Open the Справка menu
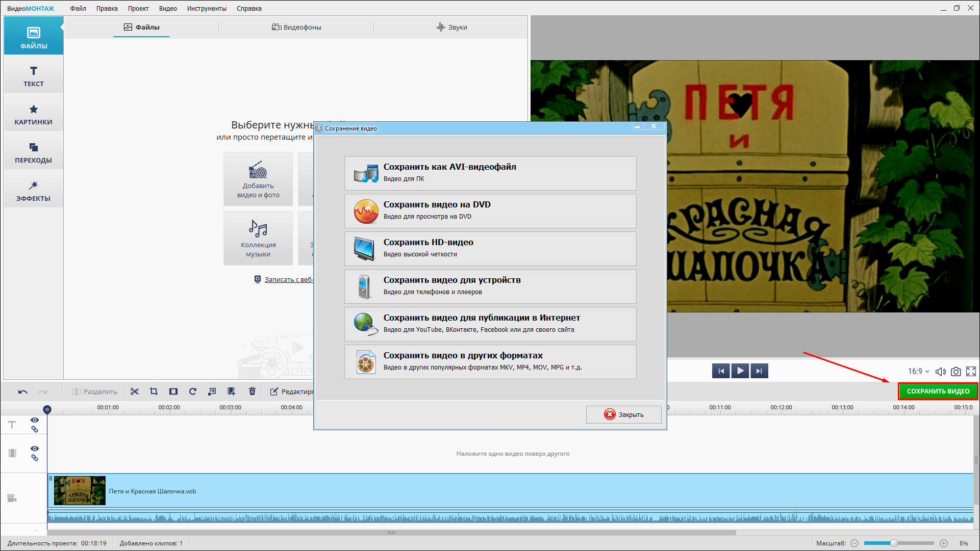 tap(249, 8)
